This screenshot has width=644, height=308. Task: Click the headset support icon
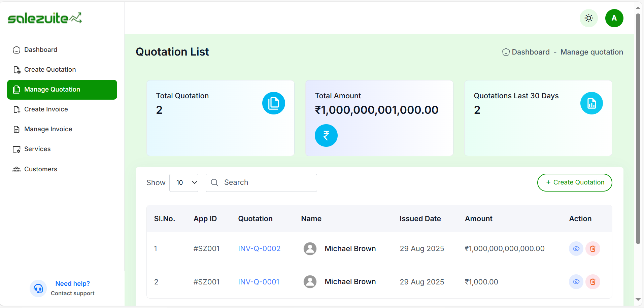(x=38, y=288)
